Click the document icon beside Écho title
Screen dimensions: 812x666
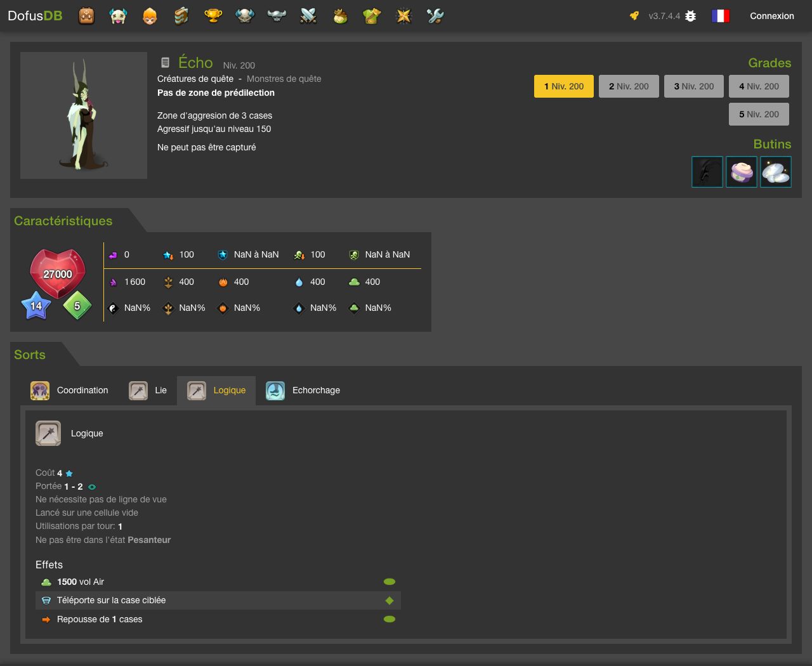(x=165, y=62)
